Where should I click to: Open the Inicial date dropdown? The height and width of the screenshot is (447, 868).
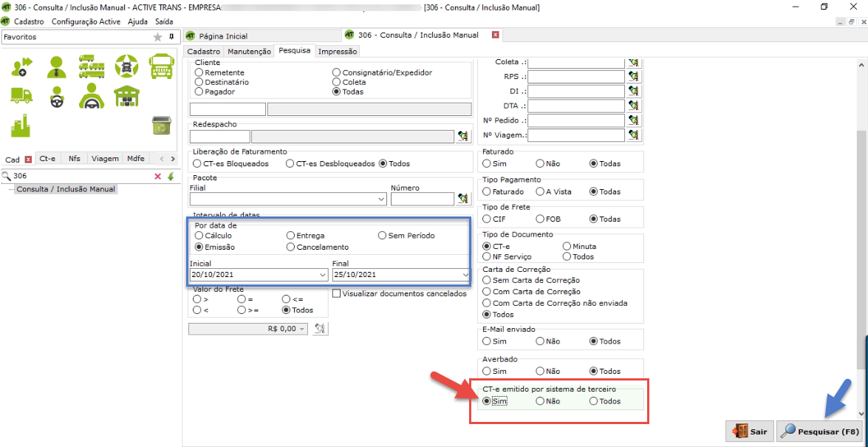point(322,275)
